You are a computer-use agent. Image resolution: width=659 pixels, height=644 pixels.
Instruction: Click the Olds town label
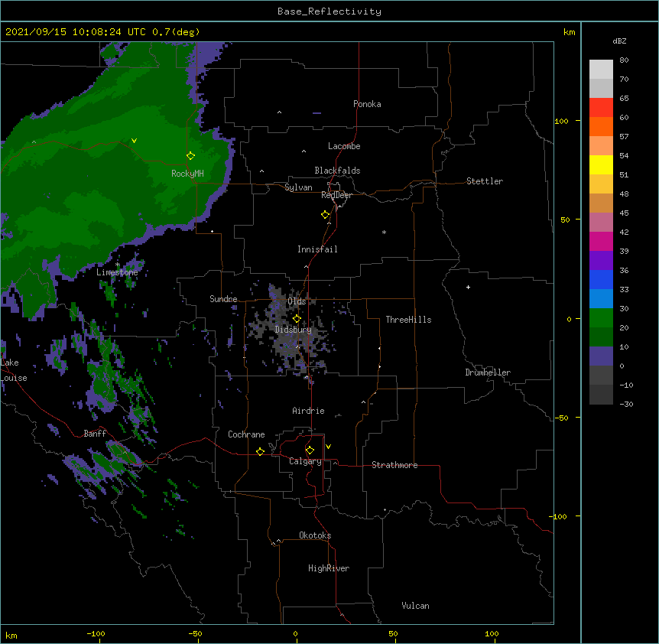297,301
